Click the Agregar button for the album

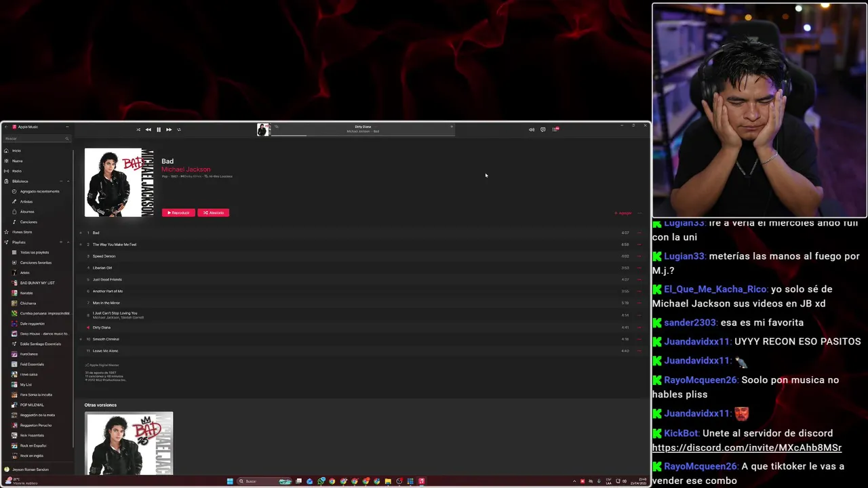tap(623, 213)
